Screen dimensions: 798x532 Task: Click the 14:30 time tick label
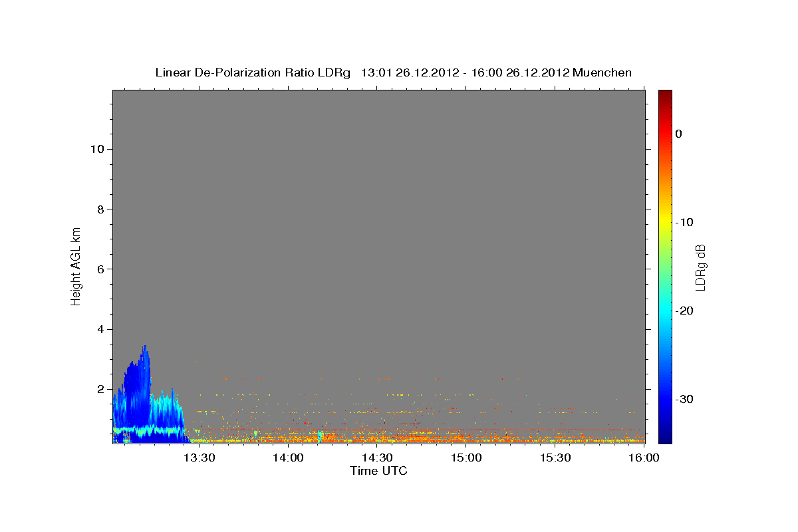click(x=377, y=458)
